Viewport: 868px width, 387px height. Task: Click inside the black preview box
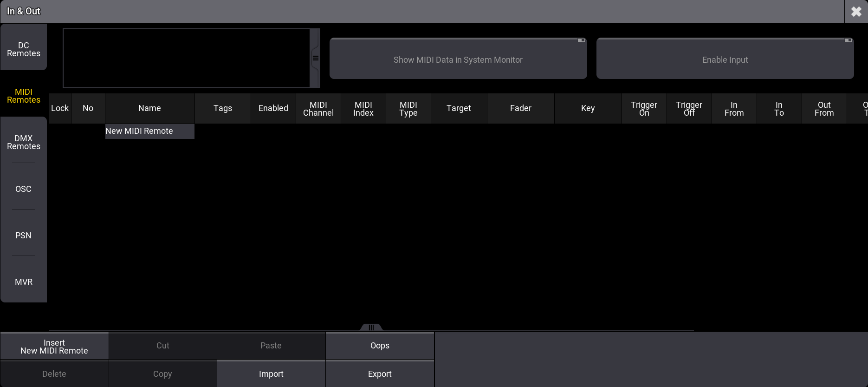coord(186,59)
